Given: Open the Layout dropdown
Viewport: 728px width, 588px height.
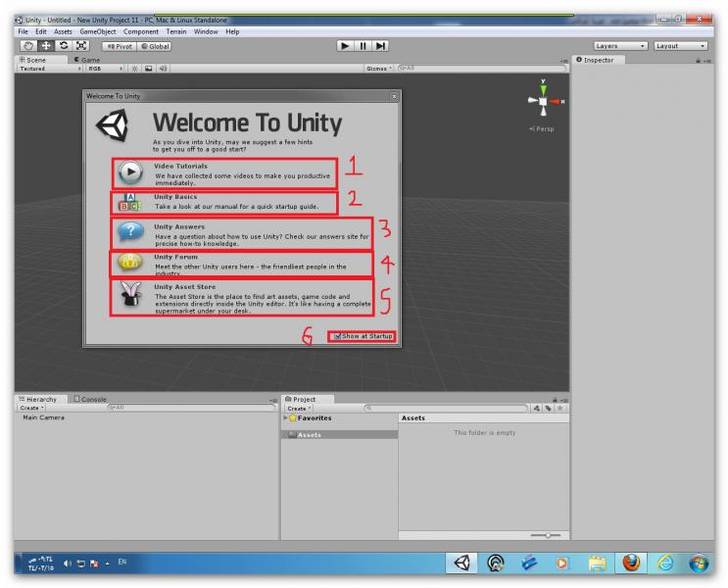Looking at the screenshot, I should (x=680, y=46).
